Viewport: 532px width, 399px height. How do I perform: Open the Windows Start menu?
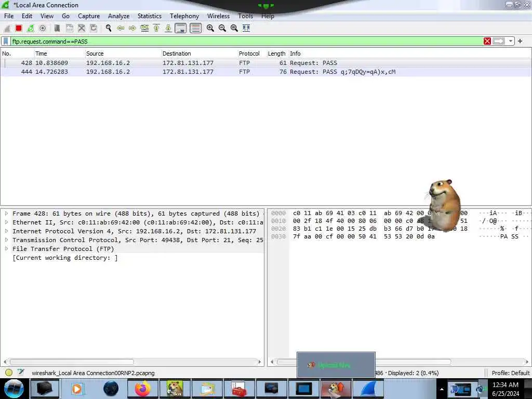tap(14, 389)
